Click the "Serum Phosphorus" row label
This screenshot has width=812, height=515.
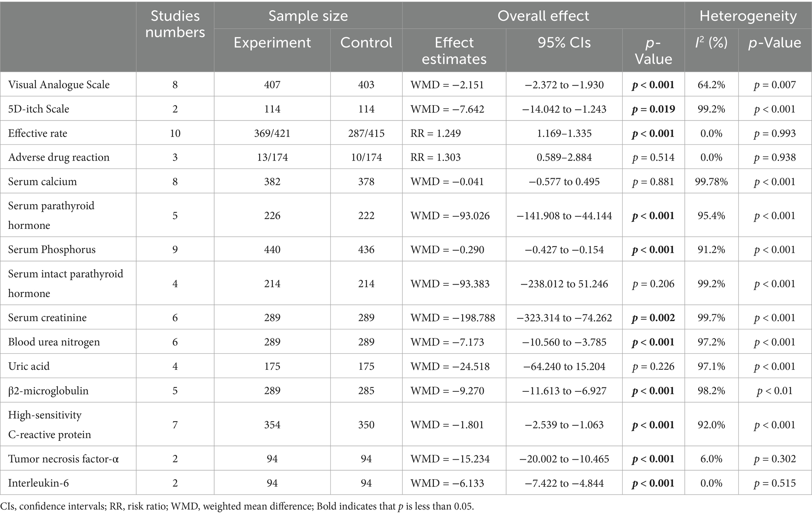52,250
